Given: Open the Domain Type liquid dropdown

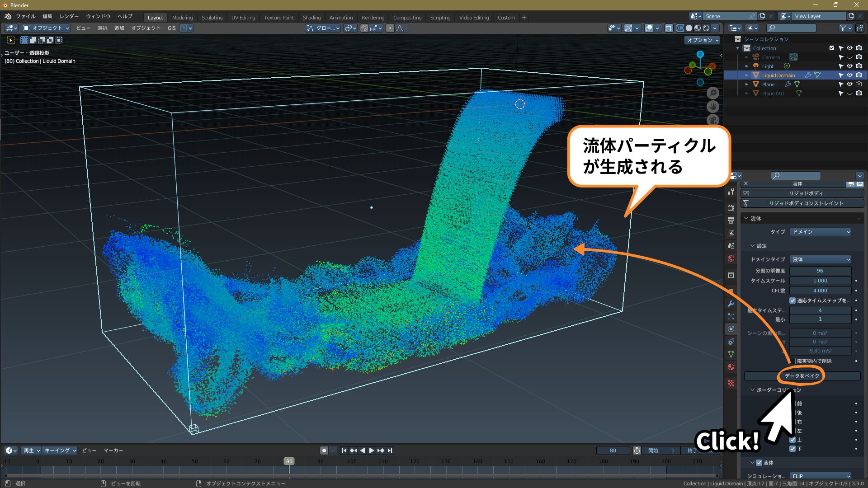Looking at the screenshot, I should tap(821, 259).
